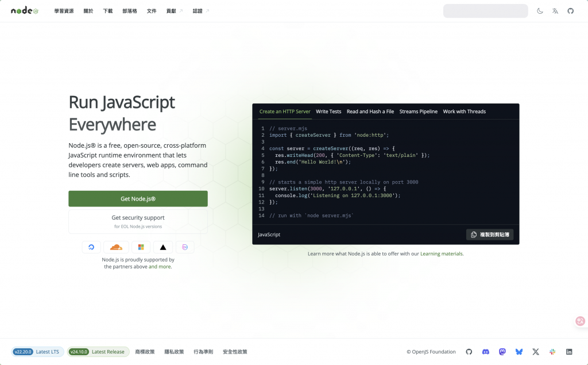
Task: Open the Vercel triangle partner logo
Action: click(x=163, y=247)
